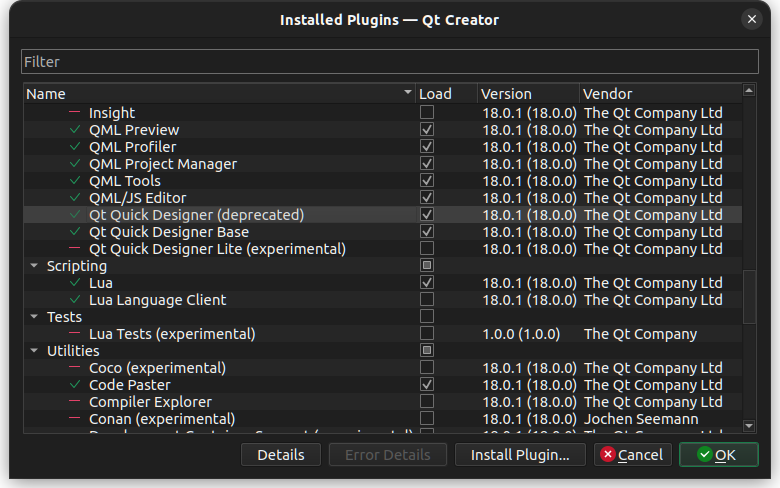780x488 pixels.
Task: Enable the Insight plugin load checkbox
Action: point(427,112)
